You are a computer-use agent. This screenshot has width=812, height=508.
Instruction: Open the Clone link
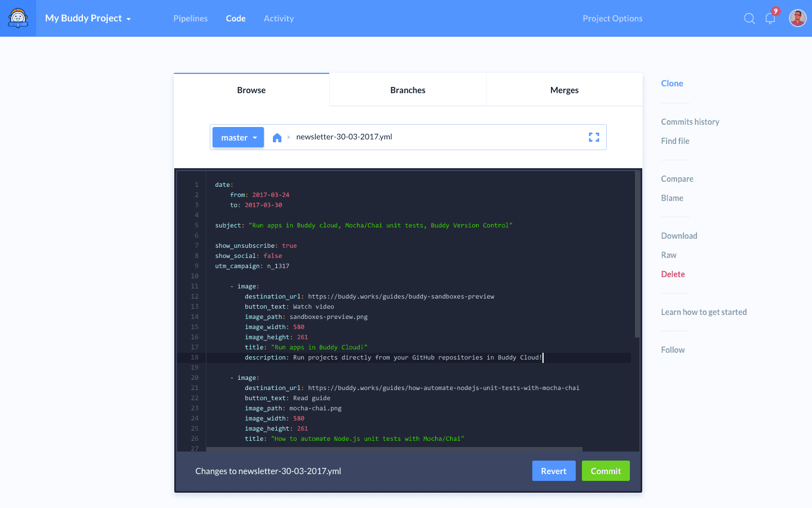(672, 84)
